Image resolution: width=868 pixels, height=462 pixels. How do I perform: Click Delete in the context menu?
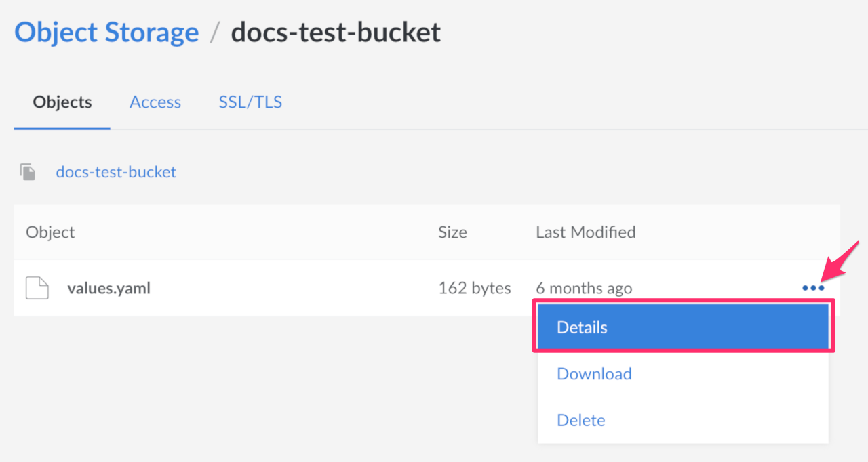580,420
